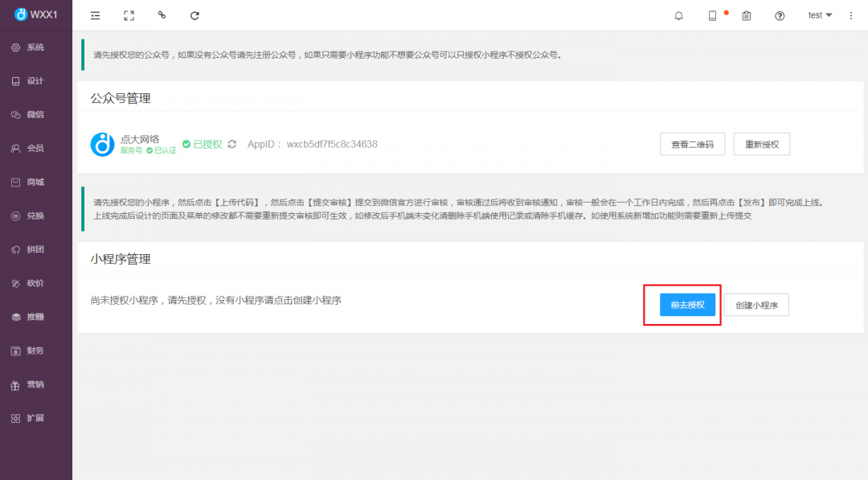
Task: Click the help question mark icon
Action: pos(779,14)
